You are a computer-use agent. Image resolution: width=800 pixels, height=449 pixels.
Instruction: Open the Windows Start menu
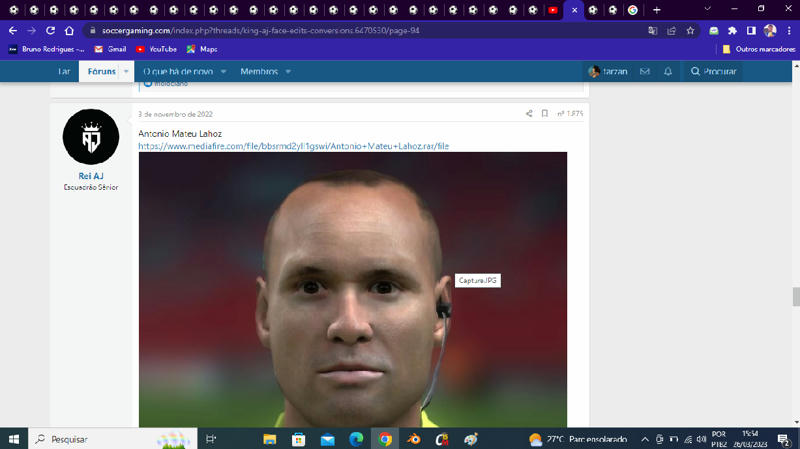[x=14, y=439]
